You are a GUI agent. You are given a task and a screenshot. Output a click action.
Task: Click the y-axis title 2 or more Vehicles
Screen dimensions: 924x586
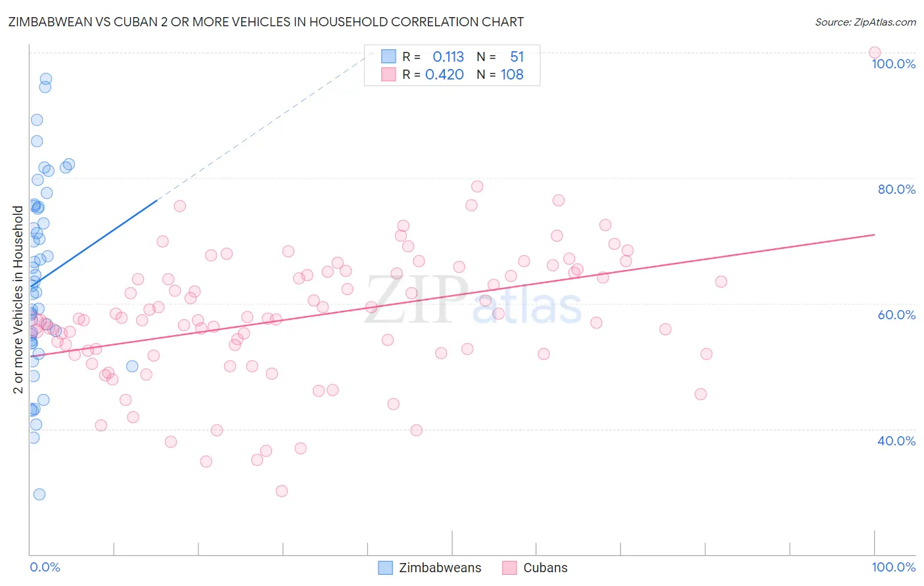click(18, 300)
